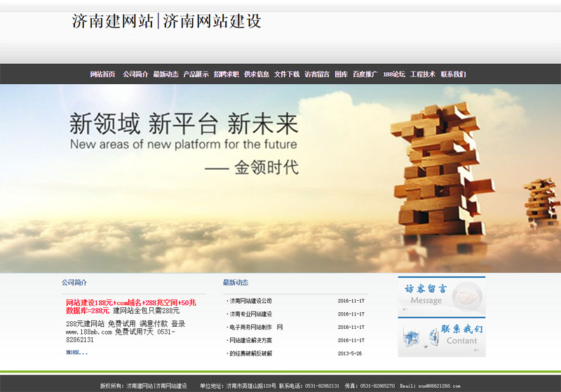The width and height of the screenshot is (561, 392).
Task: Click the MORE... link under 公司简介
Action: click(77, 352)
